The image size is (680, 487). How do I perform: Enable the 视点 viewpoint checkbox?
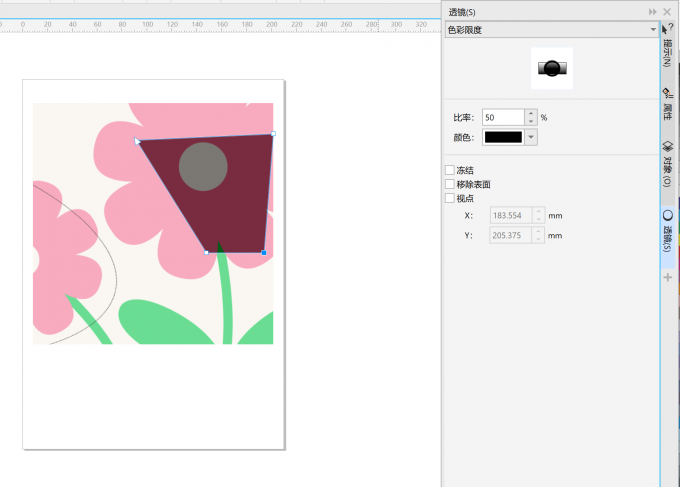click(450, 198)
